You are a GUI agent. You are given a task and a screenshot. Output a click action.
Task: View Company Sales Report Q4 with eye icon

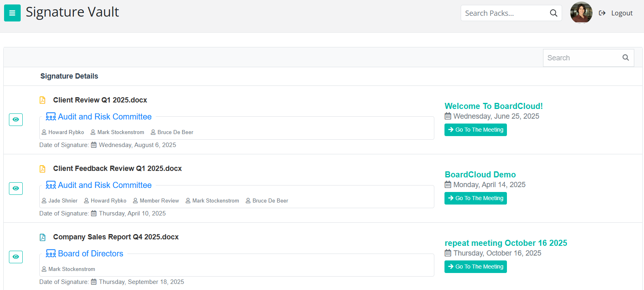(x=16, y=257)
